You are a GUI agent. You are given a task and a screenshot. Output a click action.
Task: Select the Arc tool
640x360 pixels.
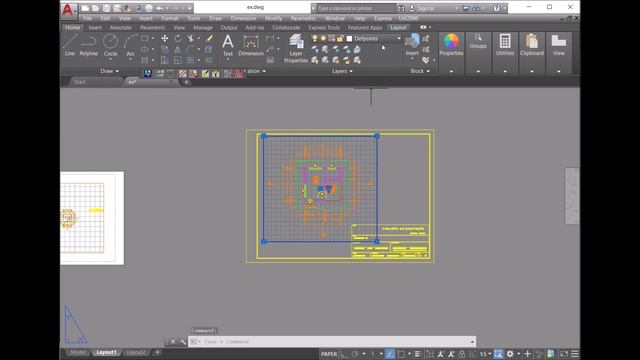tap(130, 46)
